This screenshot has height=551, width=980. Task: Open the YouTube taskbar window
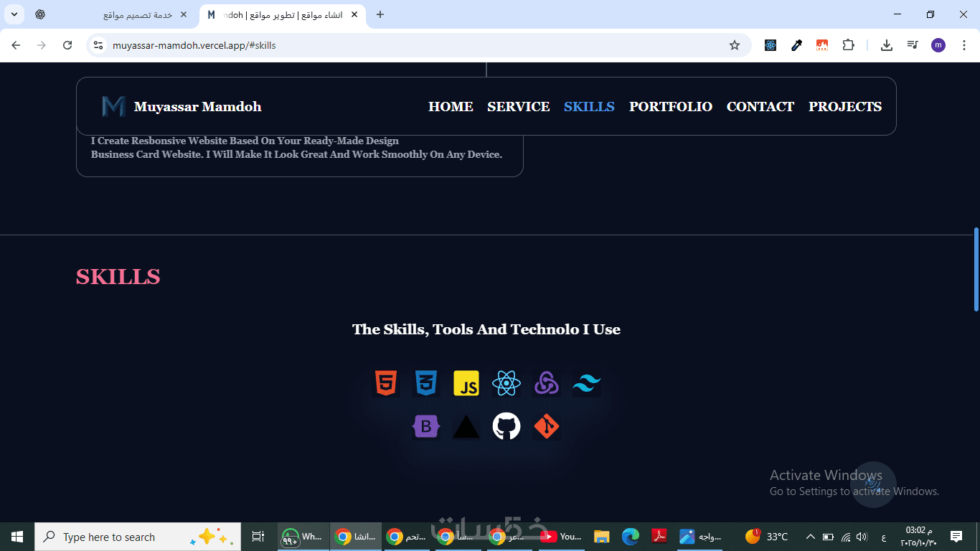[560, 537]
